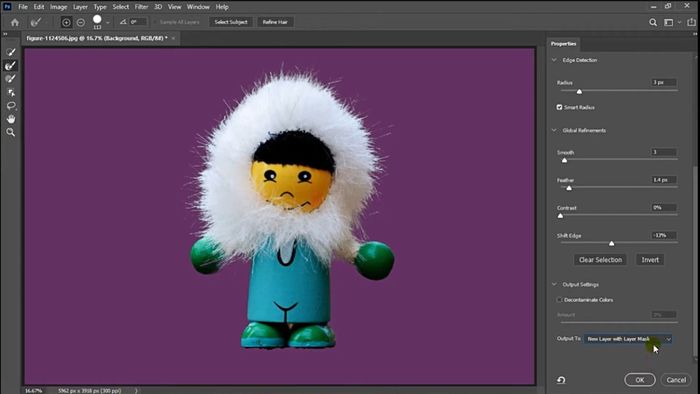Open the File menu

[x=23, y=7]
